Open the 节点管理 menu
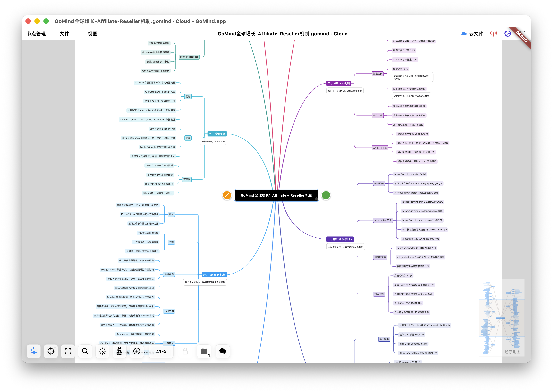Screen dimensions: 553x392 point(36,34)
